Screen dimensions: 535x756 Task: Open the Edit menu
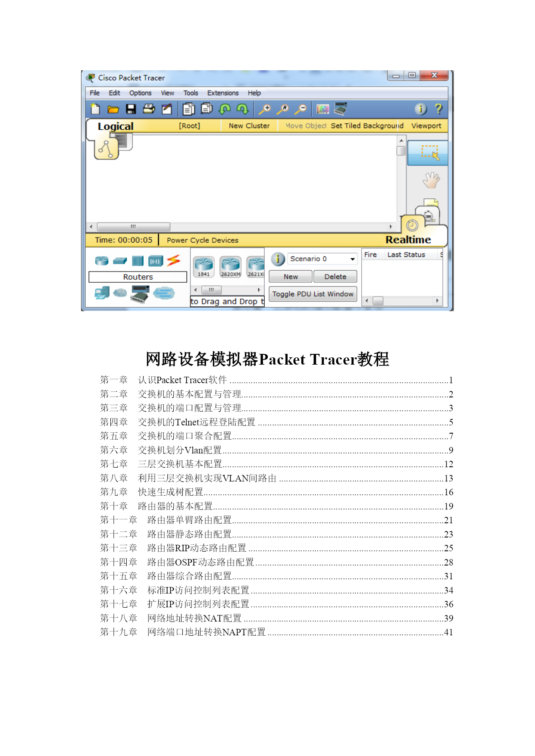(114, 93)
